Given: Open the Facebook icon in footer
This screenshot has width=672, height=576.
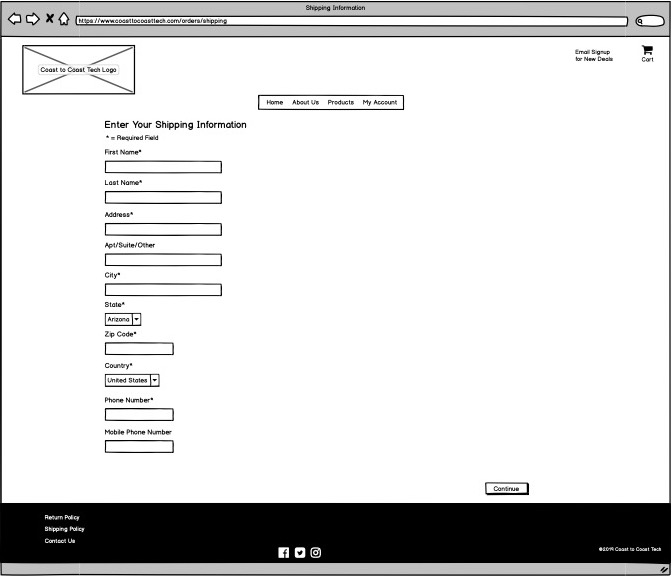Looking at the screenshot, I should point(283,553).
